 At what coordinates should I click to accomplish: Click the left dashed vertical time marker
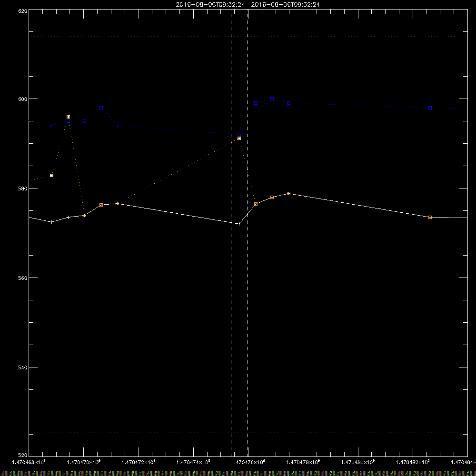[x=231, y=233]
